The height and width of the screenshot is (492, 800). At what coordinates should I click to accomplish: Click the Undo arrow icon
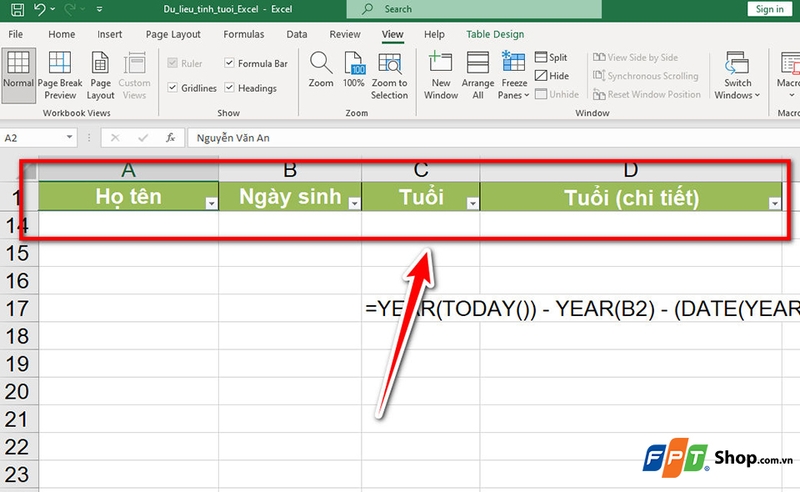(39, 9)
